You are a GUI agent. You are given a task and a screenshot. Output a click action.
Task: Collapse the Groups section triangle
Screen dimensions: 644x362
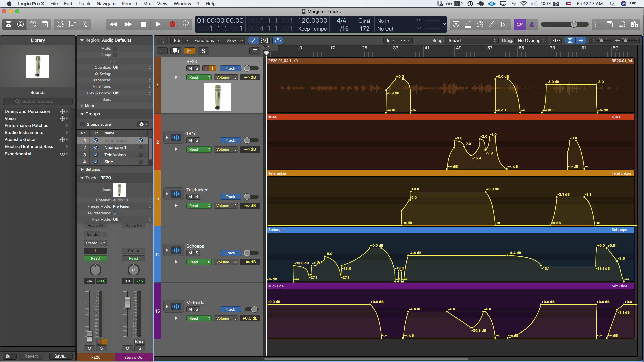[82, 114]
